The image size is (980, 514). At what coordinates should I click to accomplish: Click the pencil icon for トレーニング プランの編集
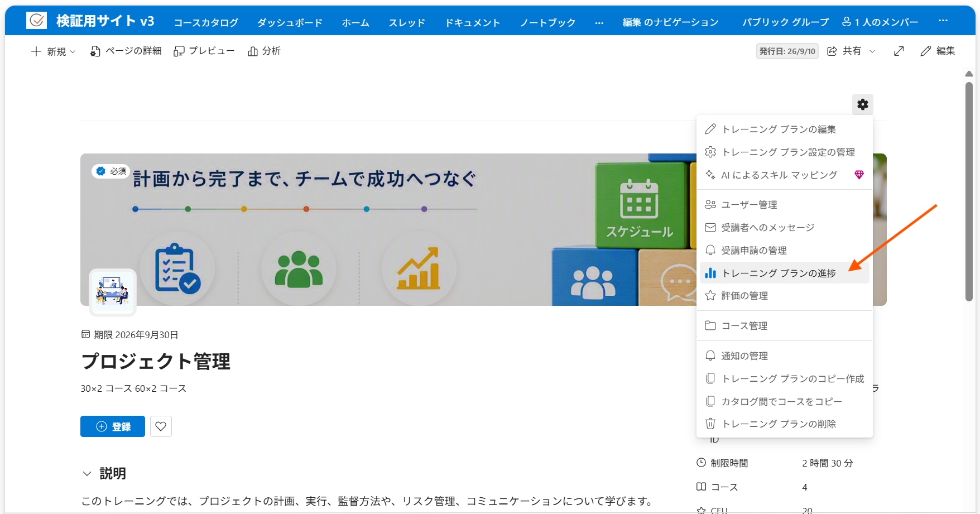point(710,129)
